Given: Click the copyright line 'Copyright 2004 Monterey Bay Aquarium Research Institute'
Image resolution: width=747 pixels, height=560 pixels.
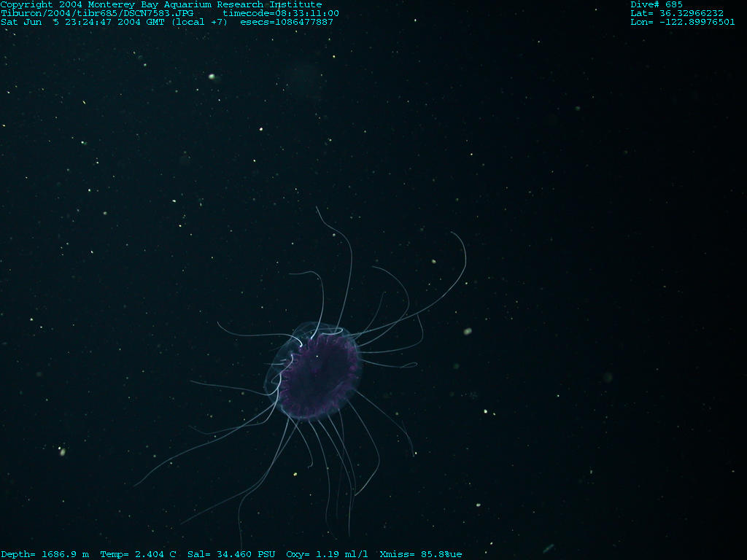Looking at the screenshot, I should coord(161,5).
